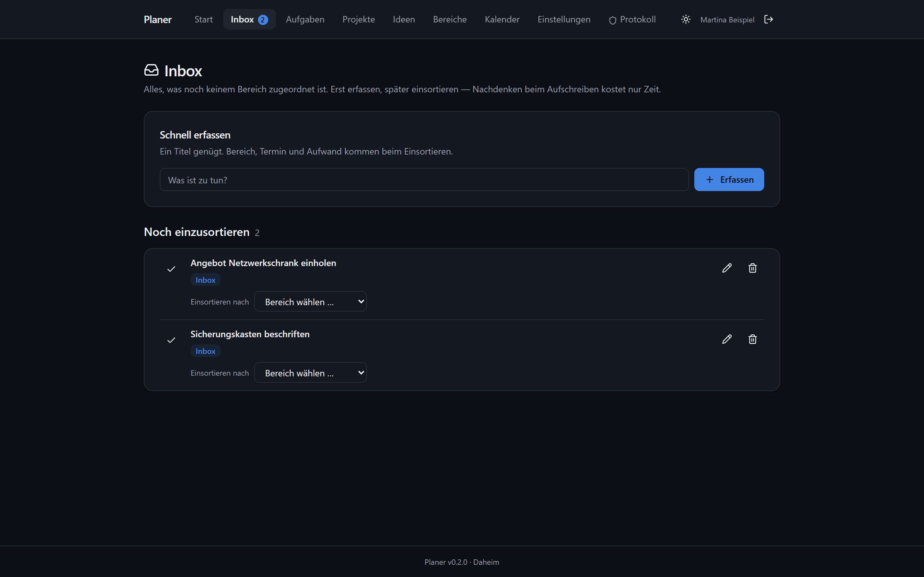The height and width of the screenshot is (577, 924).
Task: Mark Sicherungskasten beschriften as done
Action: coord(171,340)
